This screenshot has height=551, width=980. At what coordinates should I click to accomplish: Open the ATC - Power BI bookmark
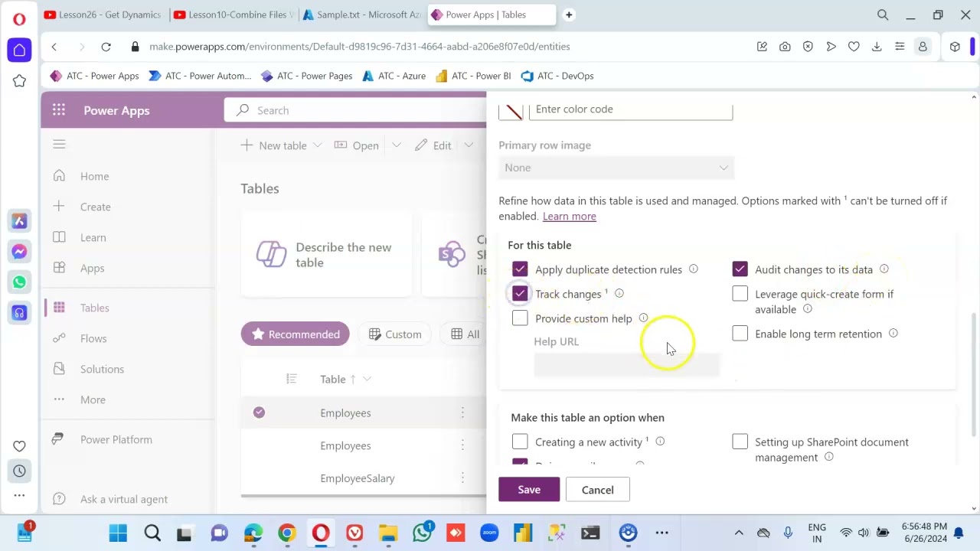pos(472,76)
